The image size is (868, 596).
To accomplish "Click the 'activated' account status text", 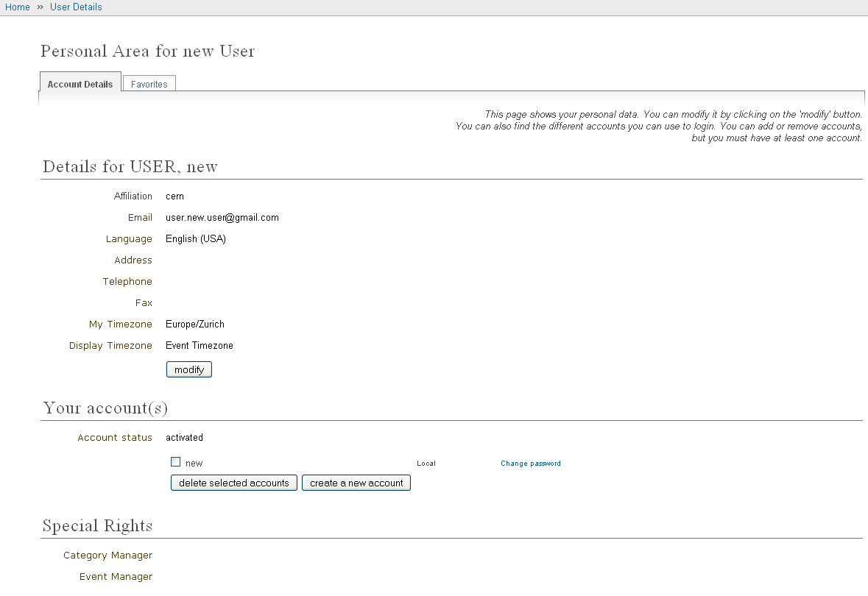I will pos(184,438).
